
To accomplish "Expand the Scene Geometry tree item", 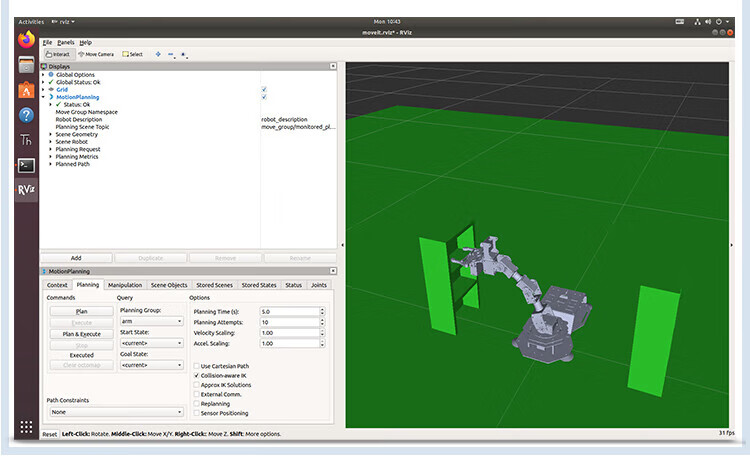I will tap(50, 134).
